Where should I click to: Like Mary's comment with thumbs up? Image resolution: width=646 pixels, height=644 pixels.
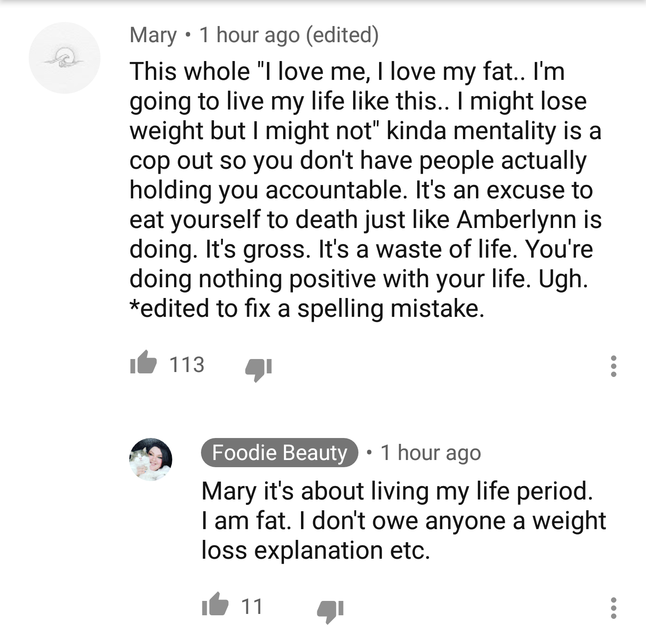click(143, 364)
